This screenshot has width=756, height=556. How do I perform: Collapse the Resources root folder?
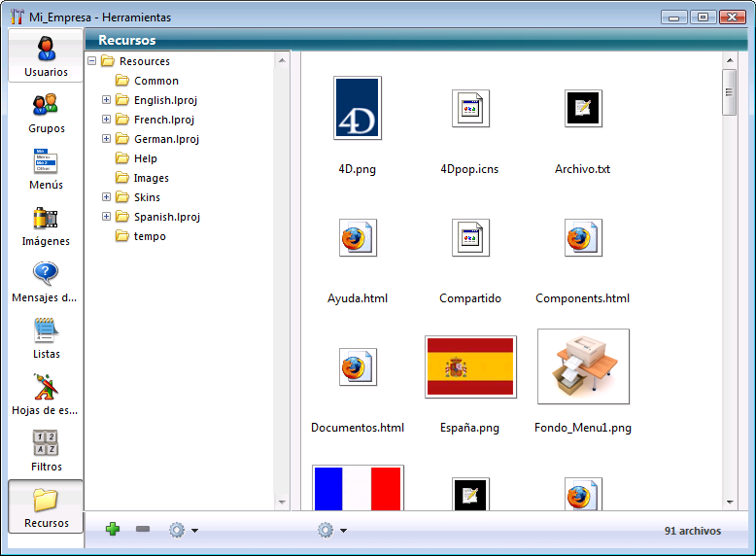click(92, 61)
